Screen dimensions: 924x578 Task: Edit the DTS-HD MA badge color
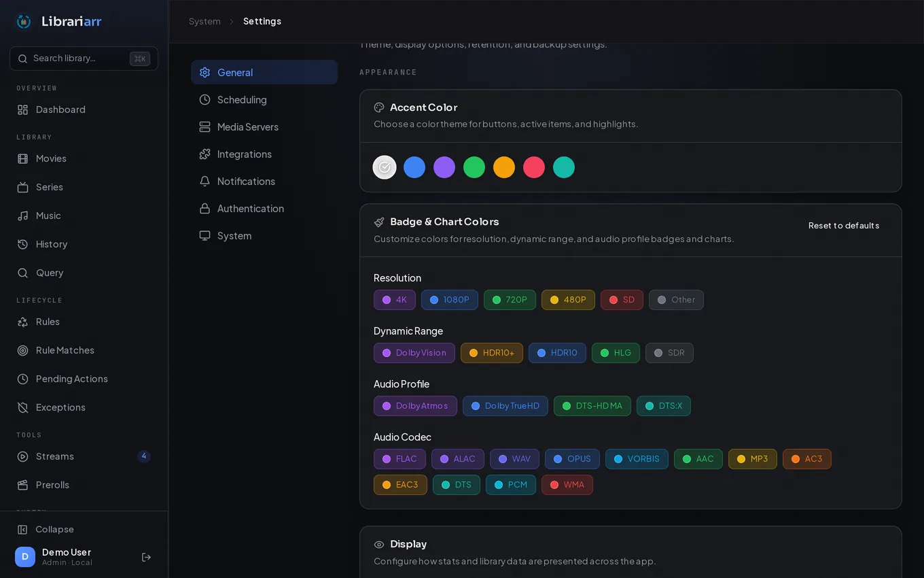click(592, 406)
